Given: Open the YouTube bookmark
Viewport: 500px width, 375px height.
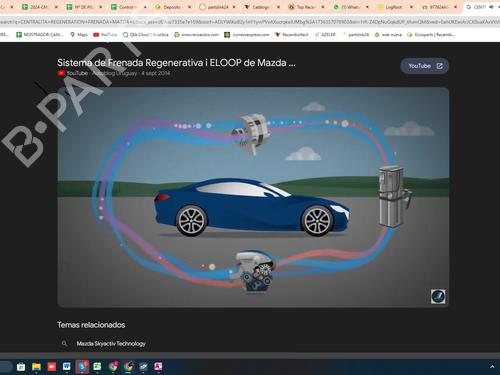Looking at the screenshot, I should pos(105,34).
